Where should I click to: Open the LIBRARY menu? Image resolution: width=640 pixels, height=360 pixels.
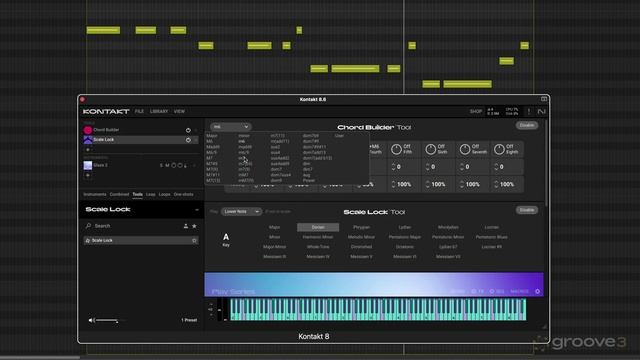click(x=159, y=111)
